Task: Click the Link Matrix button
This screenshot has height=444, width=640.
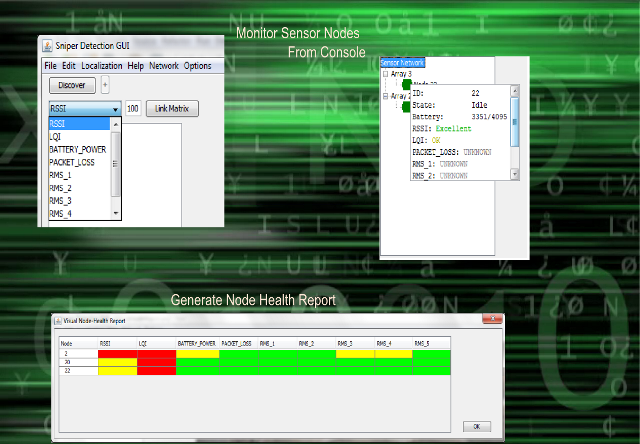Action: pos(172,108)
